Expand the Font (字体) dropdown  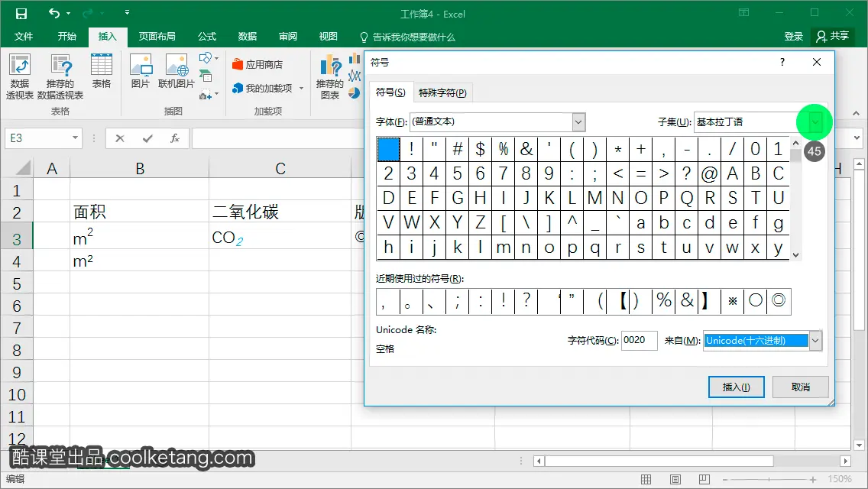(578, 121)
